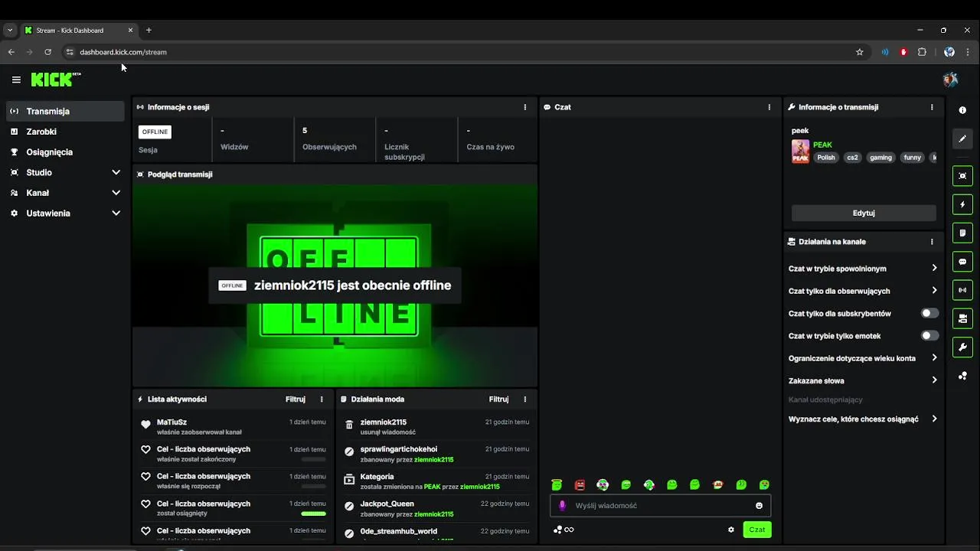Open Informacje o transmisji three-dot menu
The width and height of the screenshot is (980, 551).
click(x=932, y=107)
